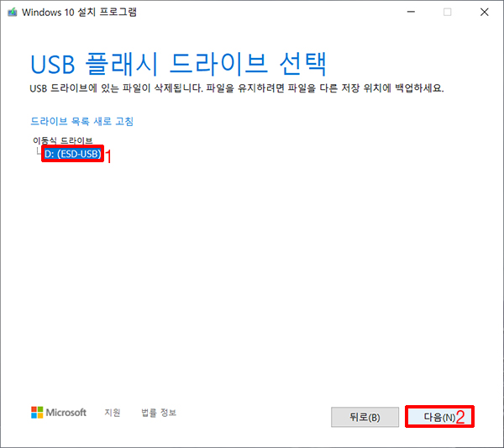Click the 다음(N) next button

(x=439, y=417)
